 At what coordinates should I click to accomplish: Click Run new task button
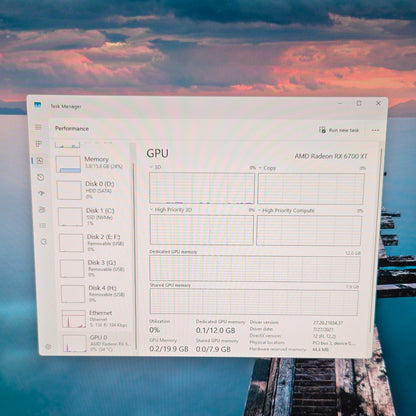(x=339, y=130)
